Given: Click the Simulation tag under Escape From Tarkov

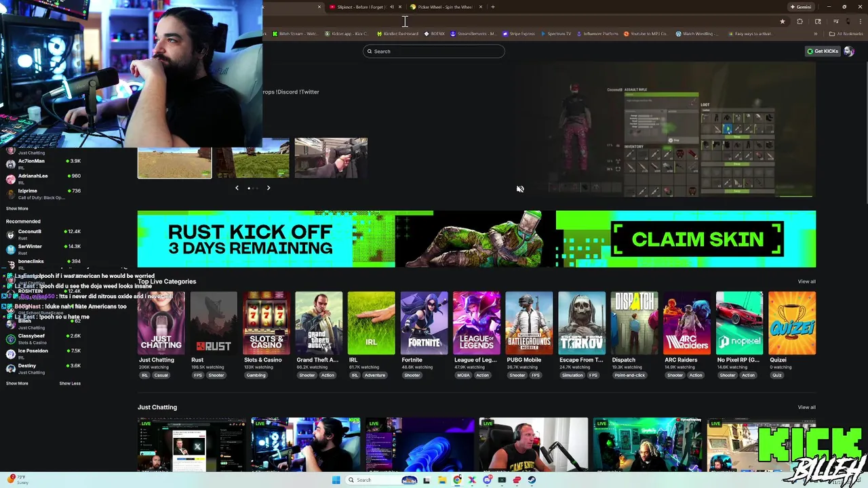Looking at the screenshot, I should [572, 375].
